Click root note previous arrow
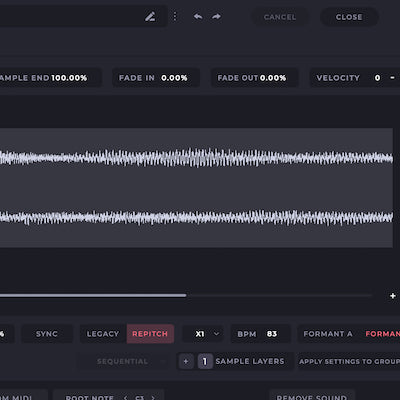 (125, 397)
